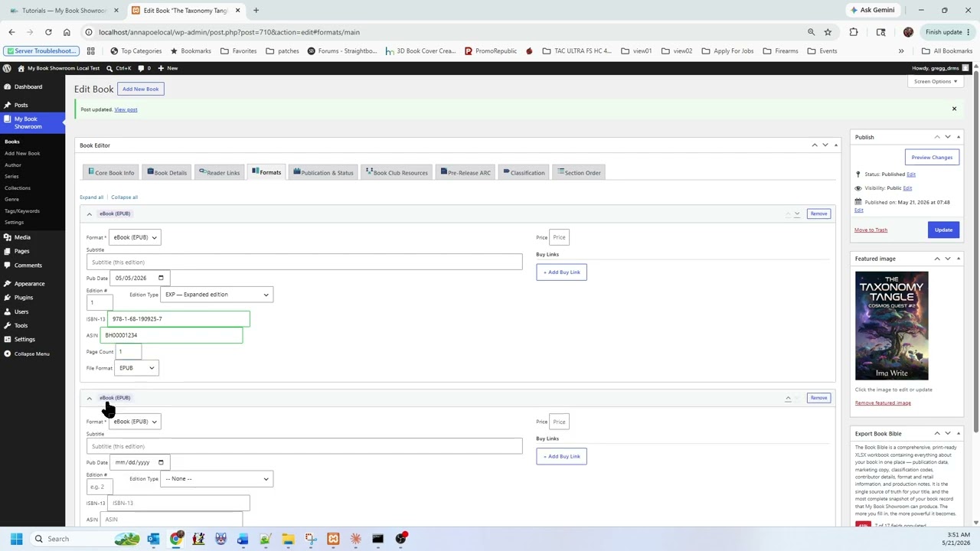The image size is (980, 551).
Task: Open Comments in the admin sidebar
Action: coord(28,266)
